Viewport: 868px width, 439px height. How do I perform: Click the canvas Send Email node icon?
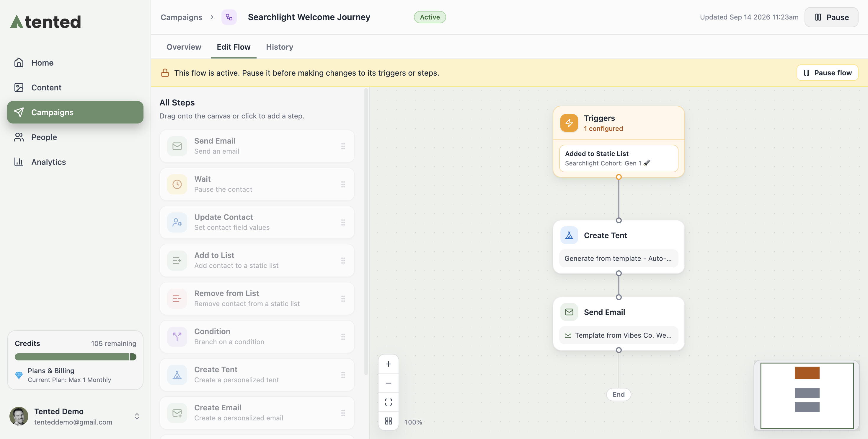(569, 312)
